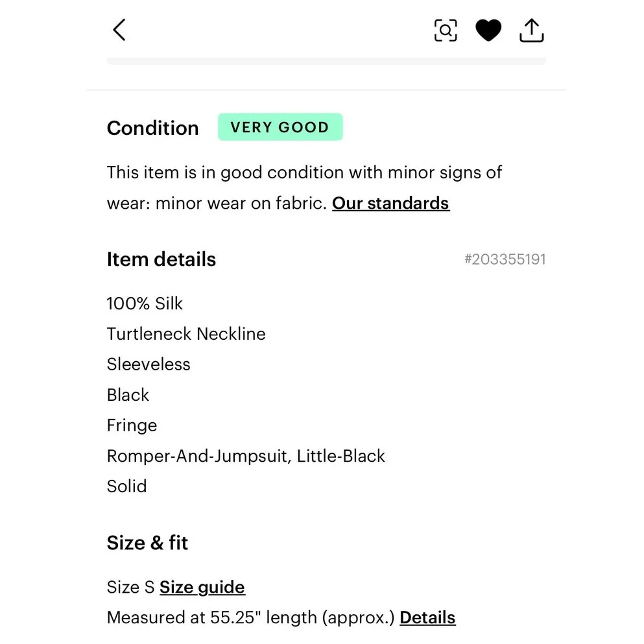Select the Size & fit heading
The image size is (644, 644).
pyautogui.click(x=147, y=543)
